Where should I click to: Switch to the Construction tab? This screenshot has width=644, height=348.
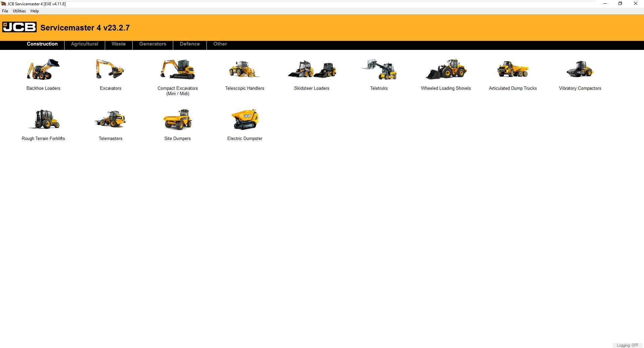point(42,44)
